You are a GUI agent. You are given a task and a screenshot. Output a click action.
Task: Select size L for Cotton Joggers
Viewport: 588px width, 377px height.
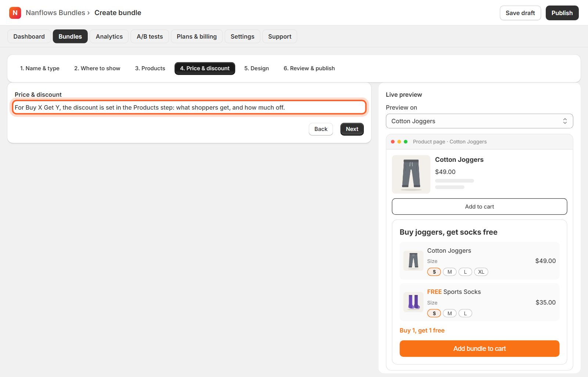coord(465,272)
